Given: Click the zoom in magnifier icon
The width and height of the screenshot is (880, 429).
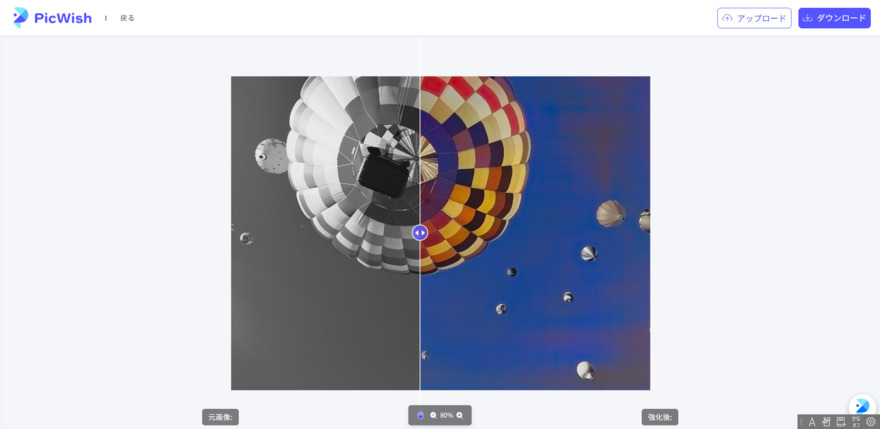Looking at the screenshot, I should (x=460, y=416).
